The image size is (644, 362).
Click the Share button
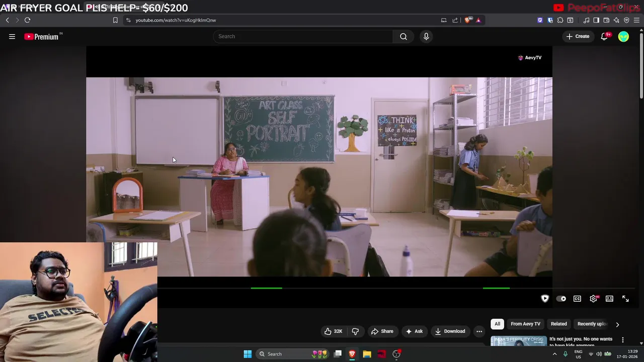pyautogui.click(x=382, y=331)
